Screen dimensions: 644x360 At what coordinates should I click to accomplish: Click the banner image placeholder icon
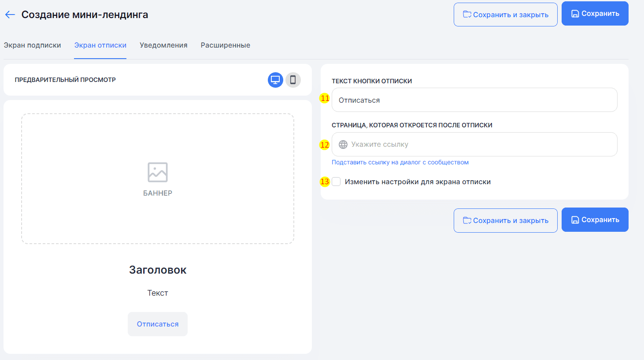(x=158, y=172)
